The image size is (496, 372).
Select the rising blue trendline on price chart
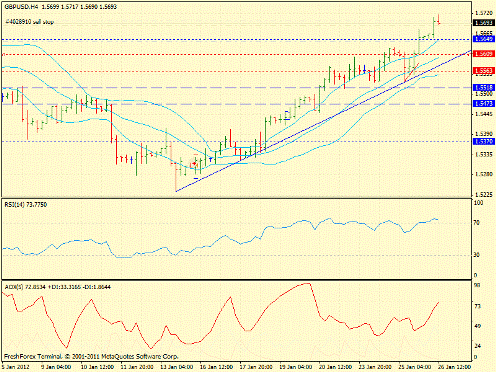(x=323, y=121)
